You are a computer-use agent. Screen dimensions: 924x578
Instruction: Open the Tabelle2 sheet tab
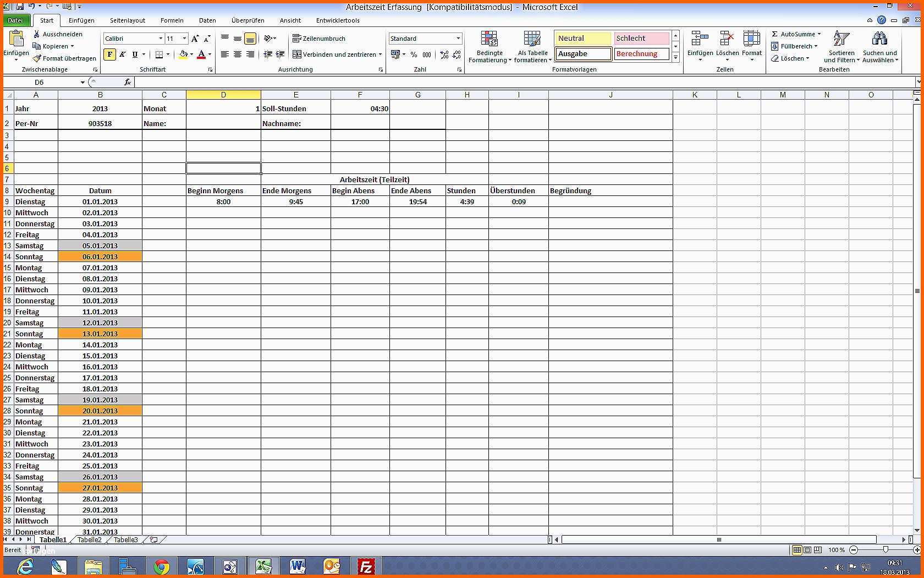coord(89,540)
